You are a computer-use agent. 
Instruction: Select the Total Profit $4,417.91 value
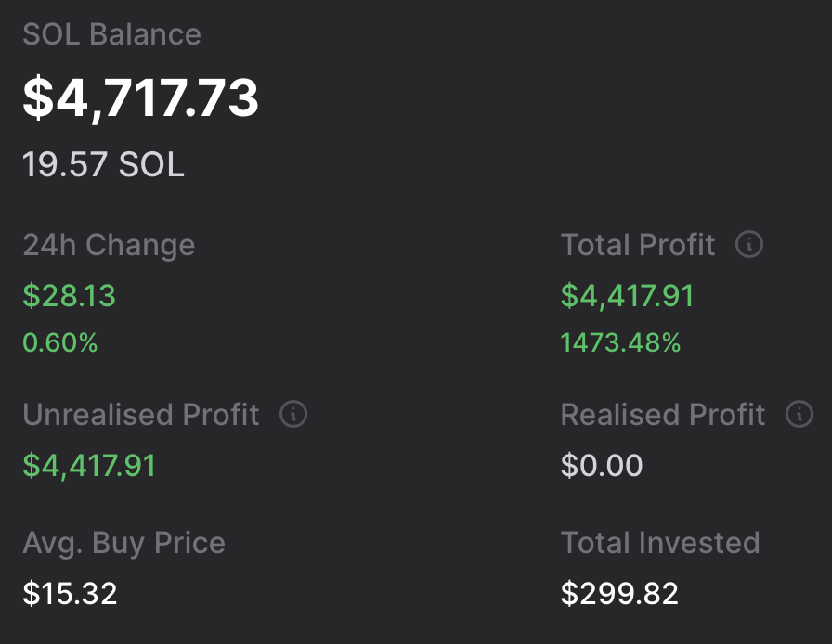627,296
